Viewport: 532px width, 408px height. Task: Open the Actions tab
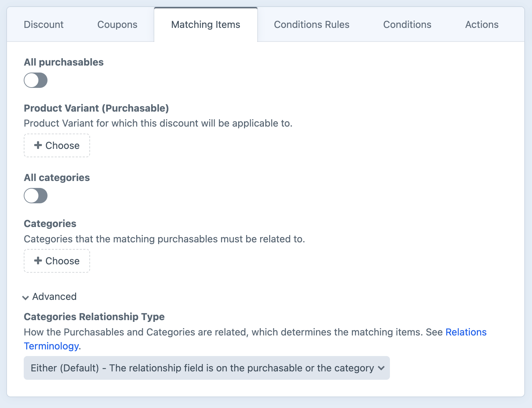click(482, 25)
